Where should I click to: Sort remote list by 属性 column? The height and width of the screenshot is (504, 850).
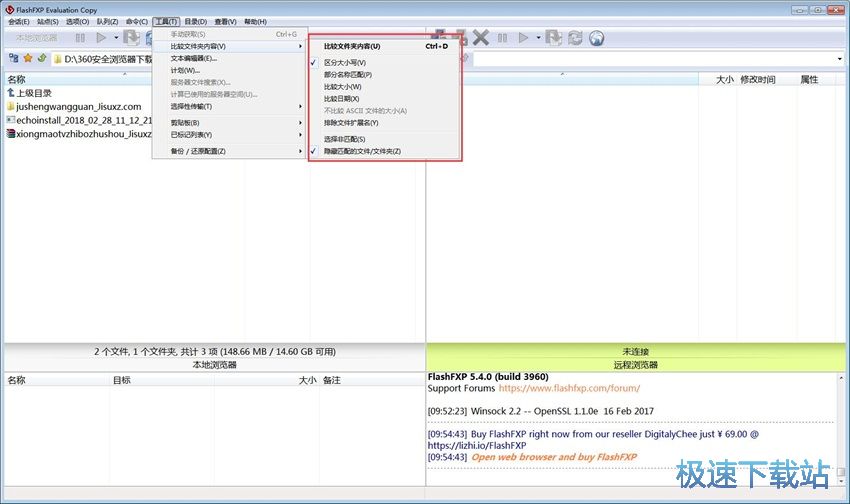coord(809,80)
